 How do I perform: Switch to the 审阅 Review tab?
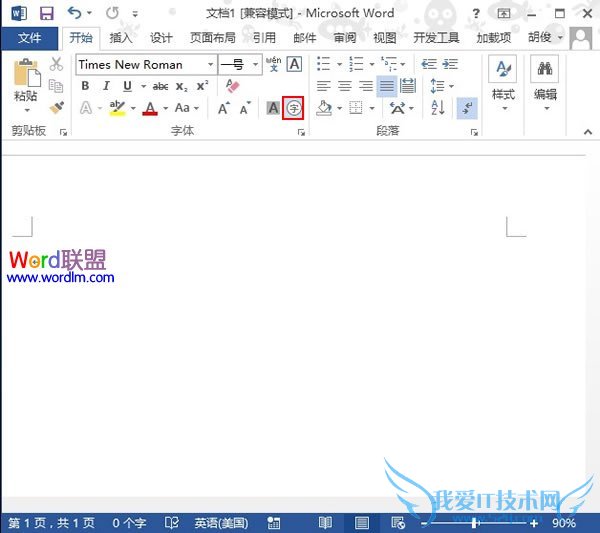345,38
